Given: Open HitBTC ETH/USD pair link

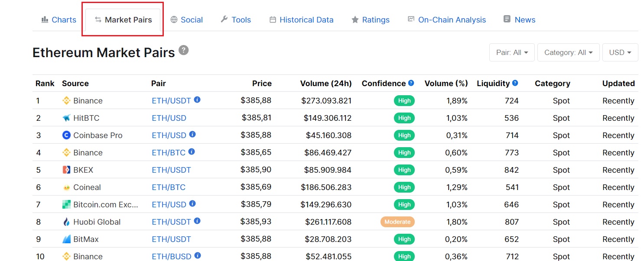Looking at the screenshot, I should (169, 118).
